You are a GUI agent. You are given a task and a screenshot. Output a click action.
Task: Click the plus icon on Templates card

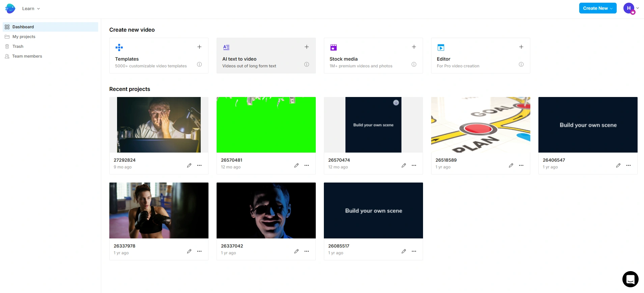(199, 47)
